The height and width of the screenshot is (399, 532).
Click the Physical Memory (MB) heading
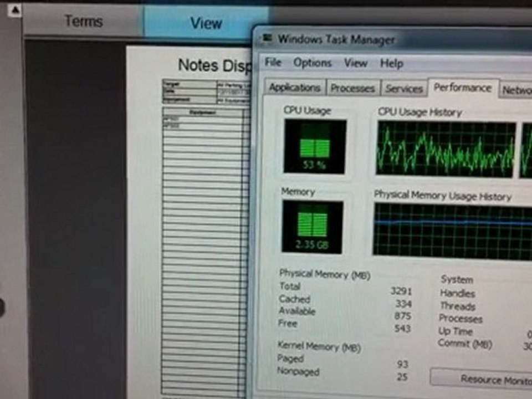pyautogui.click(x=324, y=274)
